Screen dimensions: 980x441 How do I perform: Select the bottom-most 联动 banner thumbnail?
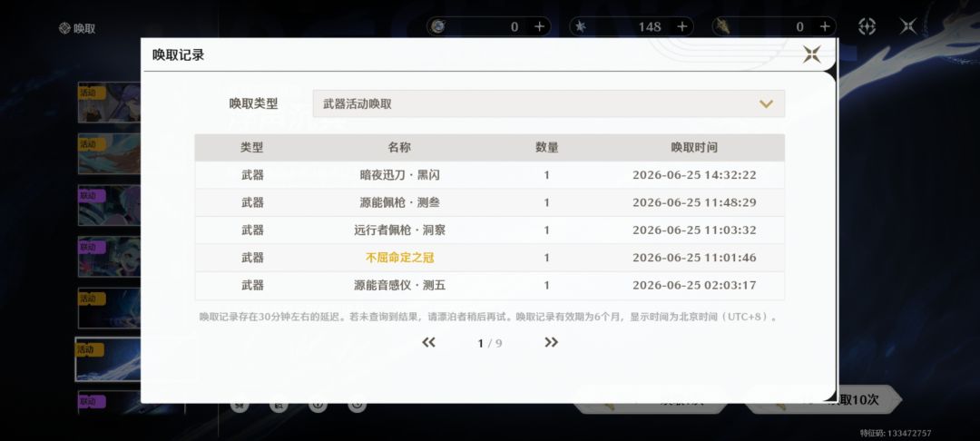click(109, 402)
